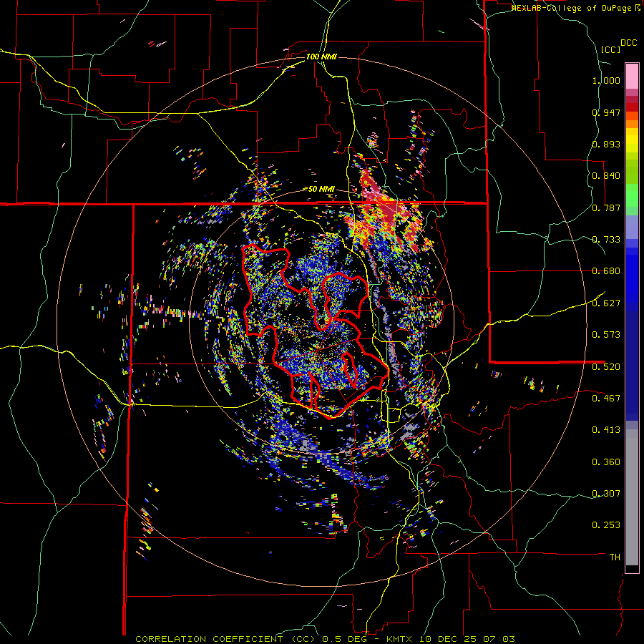The height and width of the screenshot is (644, 644).
Task: Click the pink segment of the color bar
Action: click(x=632, y=76)
